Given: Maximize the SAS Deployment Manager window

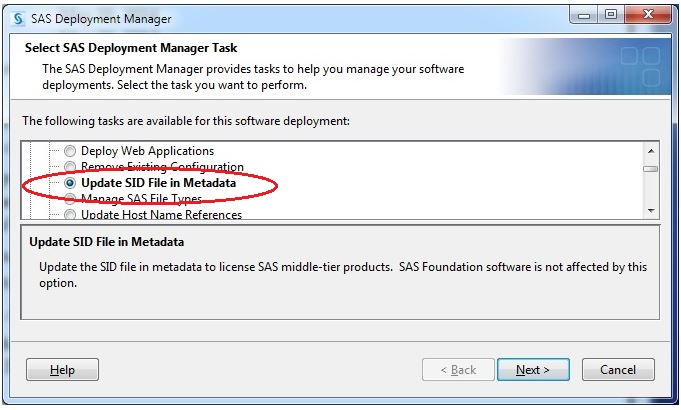Looking at the screenshot, I should pos(611,15).
